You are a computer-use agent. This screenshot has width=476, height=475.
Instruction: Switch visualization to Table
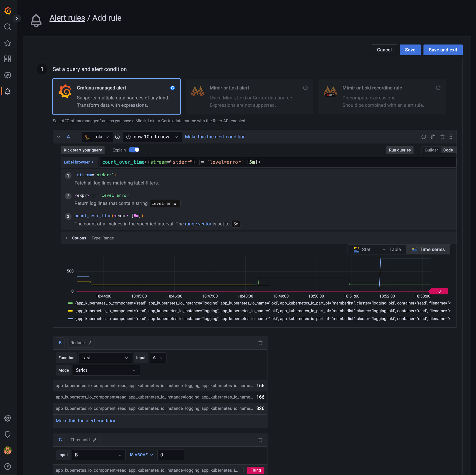[392, 250]
